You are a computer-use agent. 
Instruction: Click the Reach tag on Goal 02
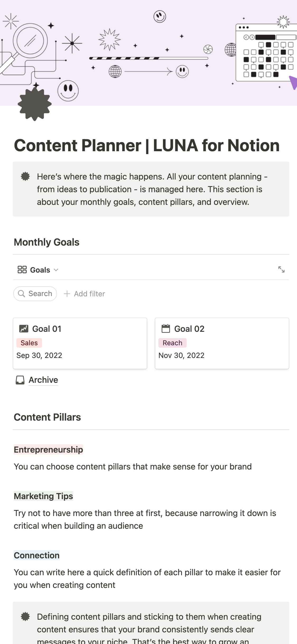click(x=172, y=343)
